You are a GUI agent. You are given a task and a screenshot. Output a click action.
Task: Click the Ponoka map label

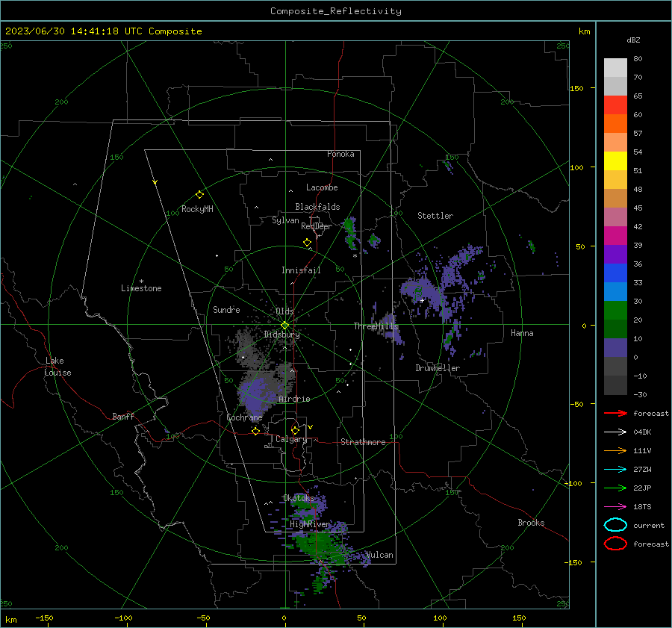click(340, 154)
